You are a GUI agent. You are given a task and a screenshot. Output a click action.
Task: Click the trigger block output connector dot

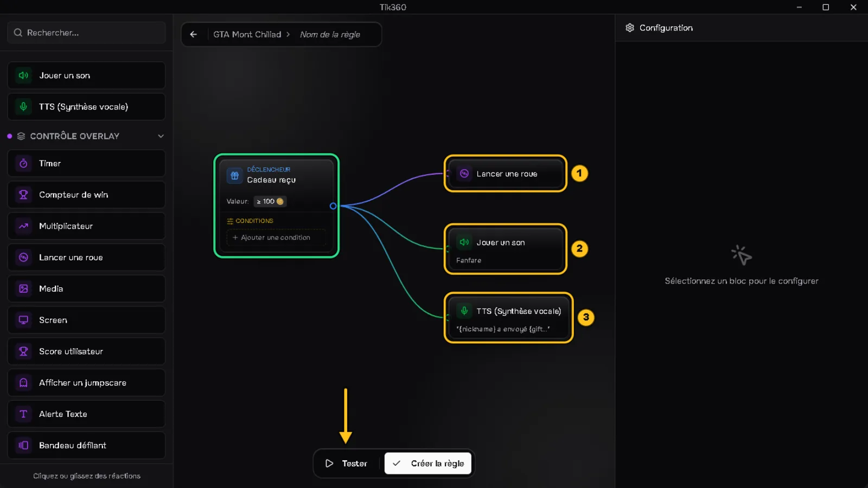pyautogui.click(x=333, y=206)
